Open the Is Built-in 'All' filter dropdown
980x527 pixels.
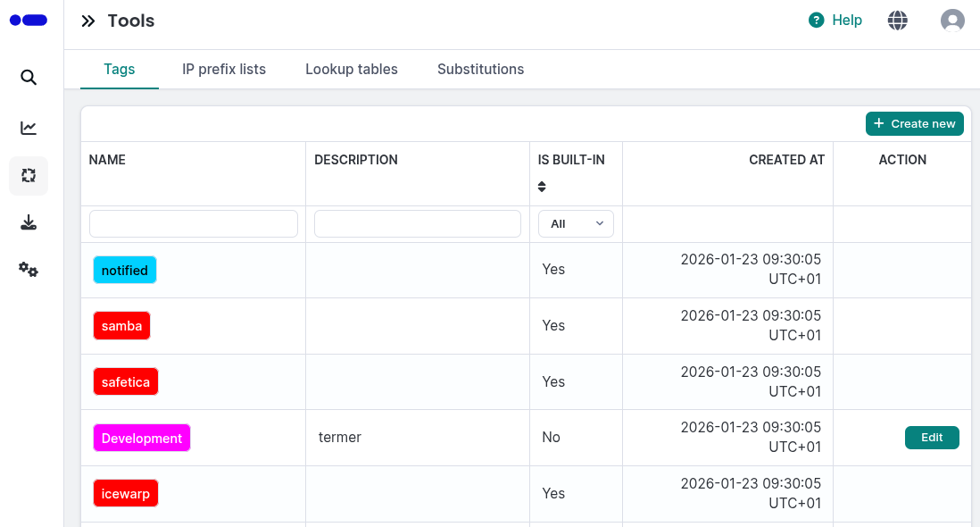point(576,224)
